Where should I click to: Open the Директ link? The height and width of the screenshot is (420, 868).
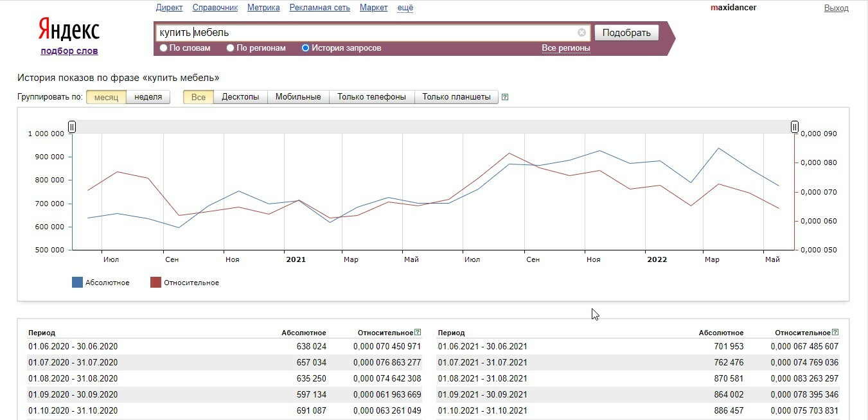click(170, 8)
